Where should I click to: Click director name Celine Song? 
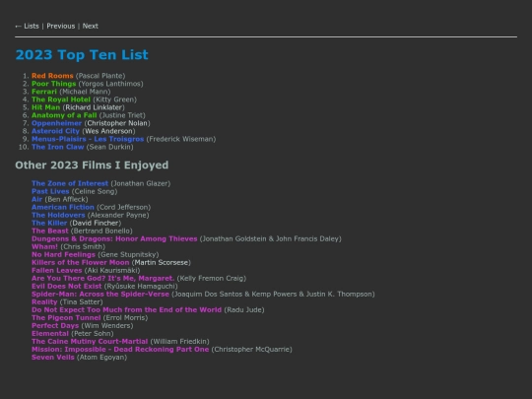click(x=95, y=191)
